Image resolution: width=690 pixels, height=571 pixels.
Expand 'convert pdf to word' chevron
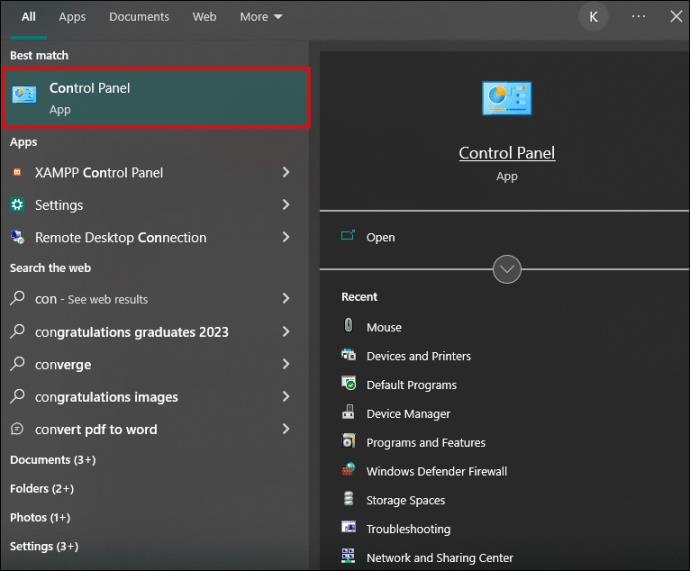(286, 429)
